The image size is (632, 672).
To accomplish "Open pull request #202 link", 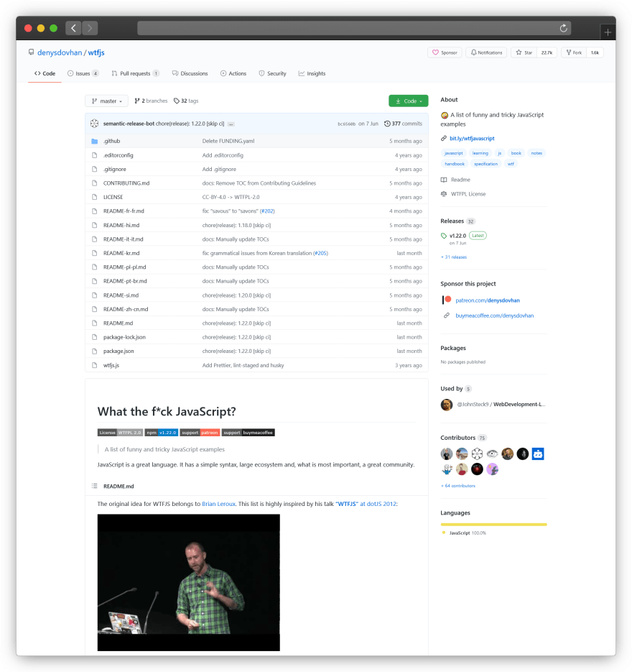I will pos(267,211).
